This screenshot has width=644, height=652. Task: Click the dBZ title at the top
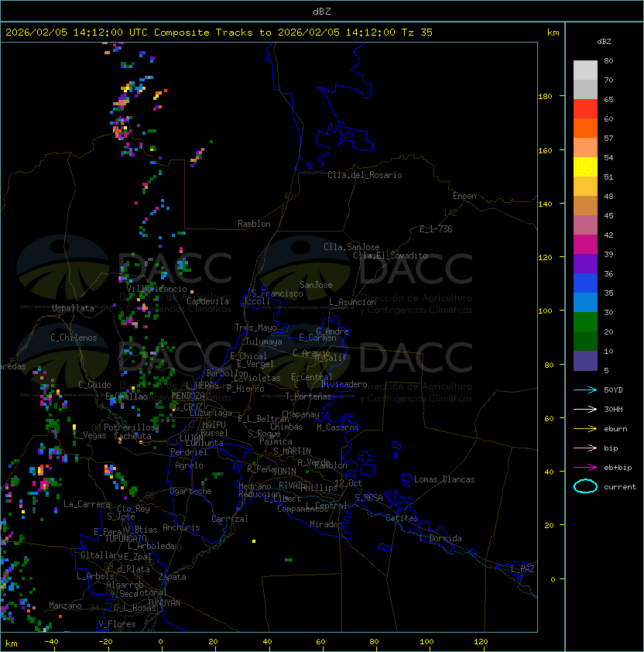pos(322,12)
